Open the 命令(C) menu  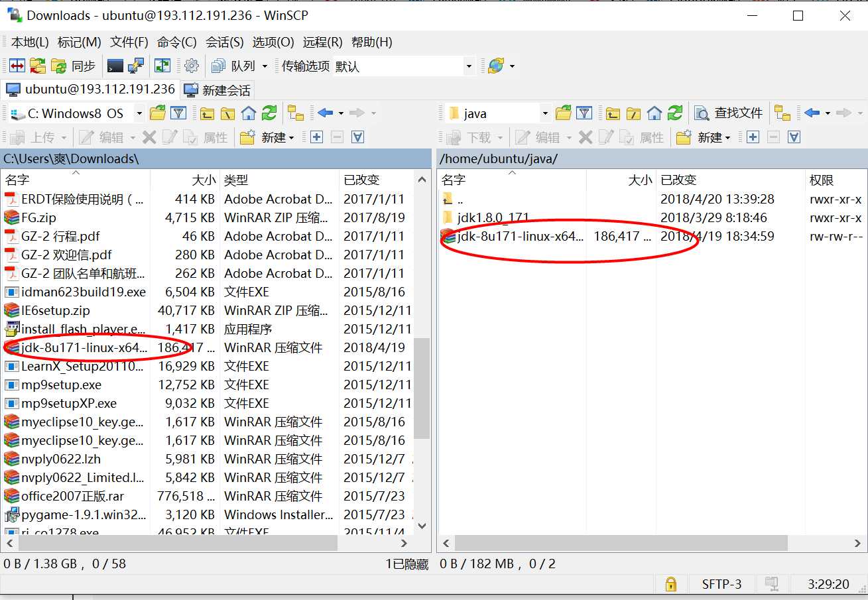pos(177,42)
